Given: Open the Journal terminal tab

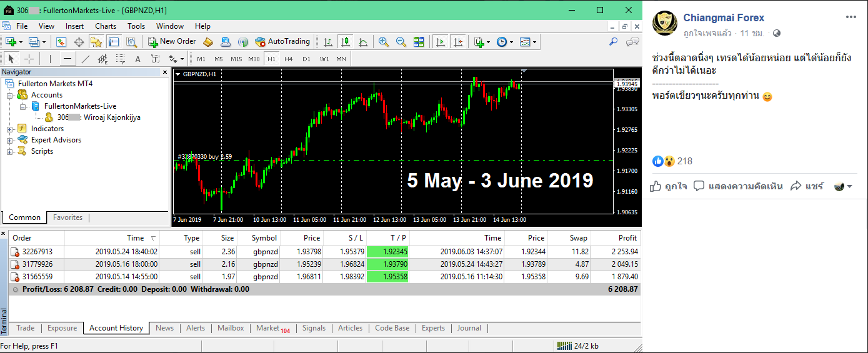Looking at the screenshot, I should coord(469,328).
